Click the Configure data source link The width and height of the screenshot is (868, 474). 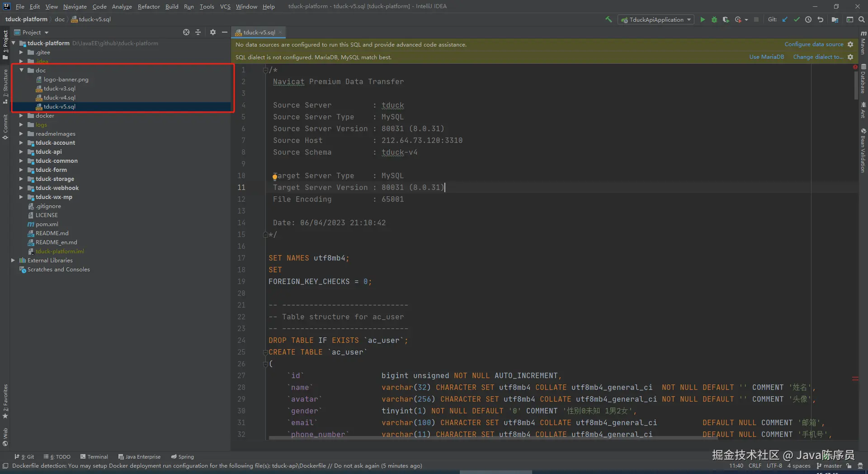point(814,44)
